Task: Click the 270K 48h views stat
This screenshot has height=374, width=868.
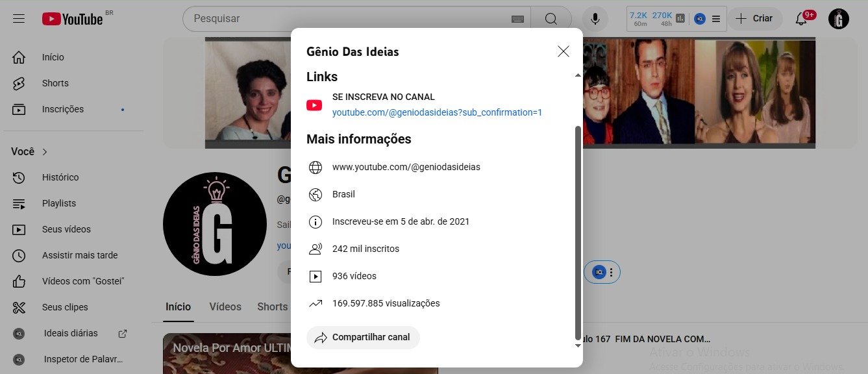Action: [x=662, y=18]
